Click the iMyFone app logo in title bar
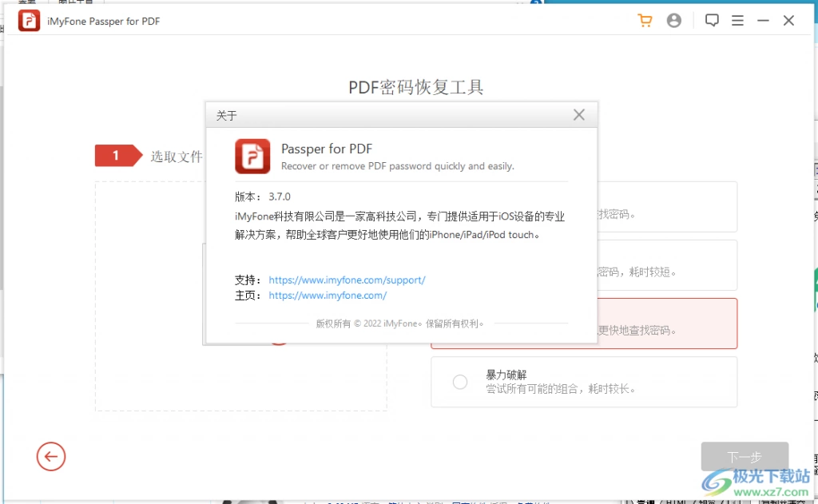 click(x=29, y=21)
